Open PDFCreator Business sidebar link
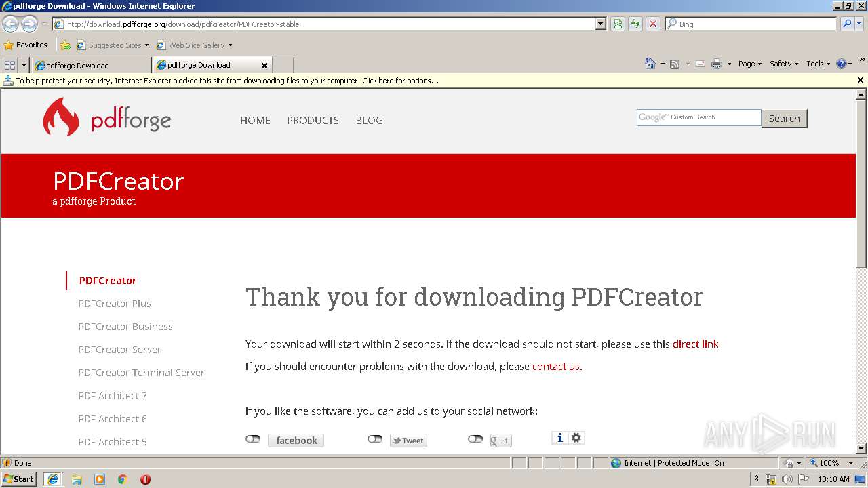The image size is (868, 488). (125, 327)
